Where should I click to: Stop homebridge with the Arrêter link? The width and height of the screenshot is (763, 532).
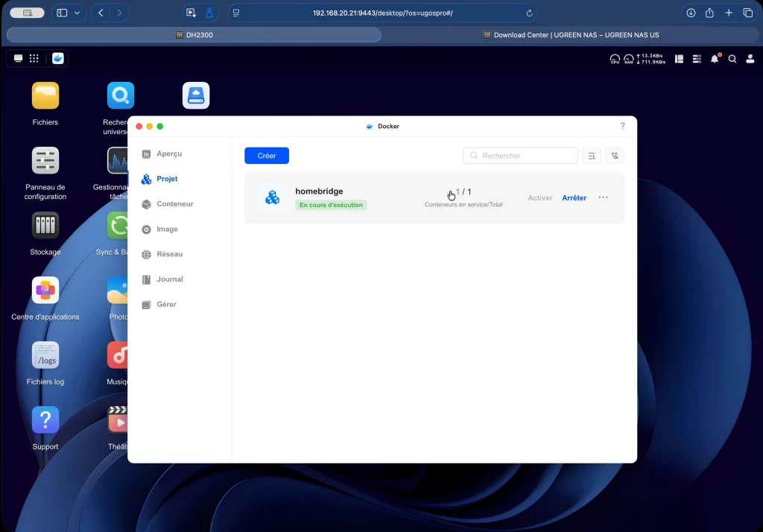574,198
